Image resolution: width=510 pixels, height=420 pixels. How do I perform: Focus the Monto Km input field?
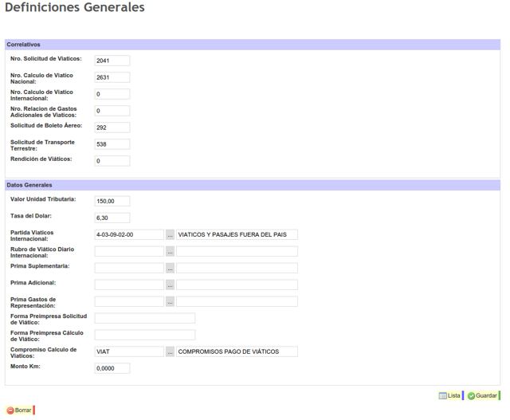pos(112,369)
